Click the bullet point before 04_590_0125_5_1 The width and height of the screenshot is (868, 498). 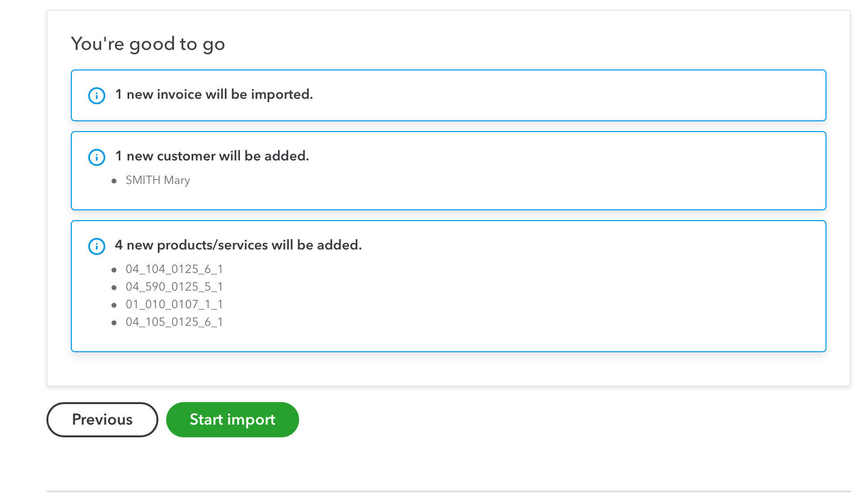point(114,288)
